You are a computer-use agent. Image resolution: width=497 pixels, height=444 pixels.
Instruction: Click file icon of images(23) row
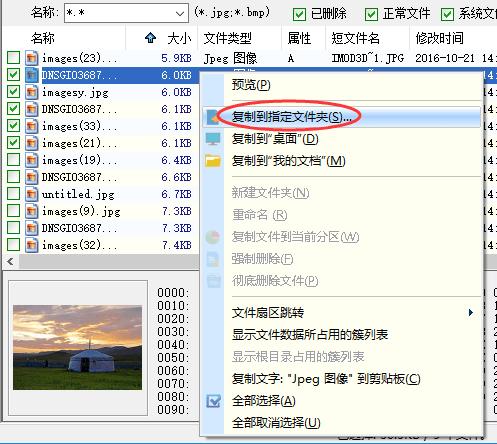31,58
